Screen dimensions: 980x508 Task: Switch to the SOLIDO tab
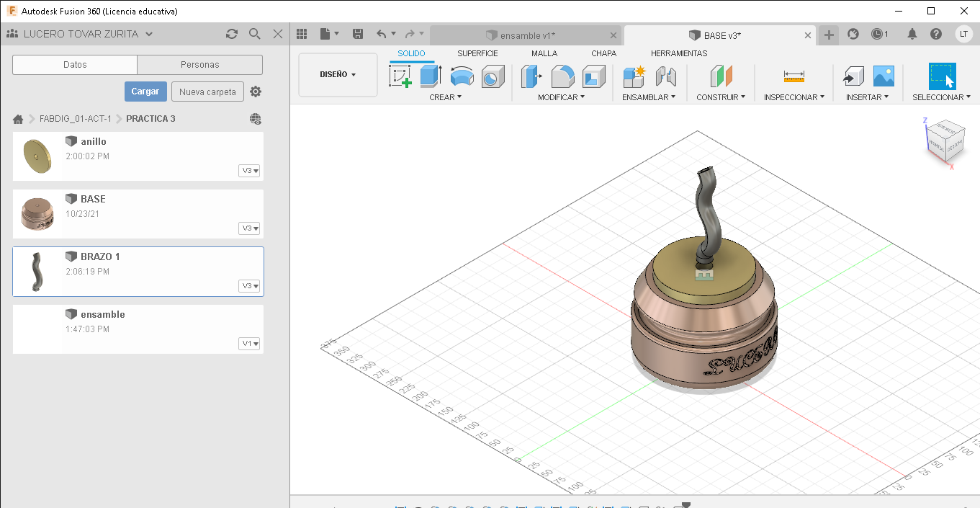pyautogui.click(x=411, y=53)
